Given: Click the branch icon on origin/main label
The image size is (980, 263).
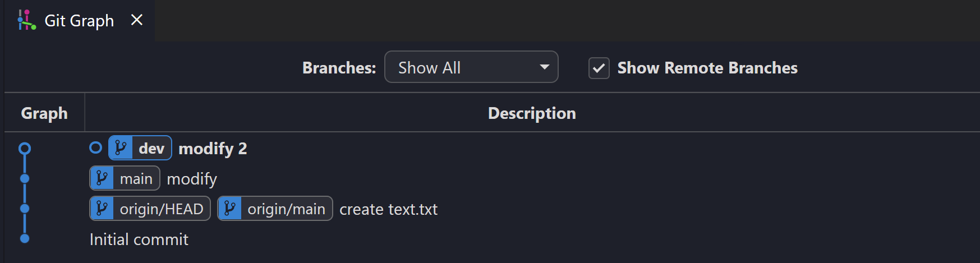Looking at the screenshot, I should (x=230, y=209).
